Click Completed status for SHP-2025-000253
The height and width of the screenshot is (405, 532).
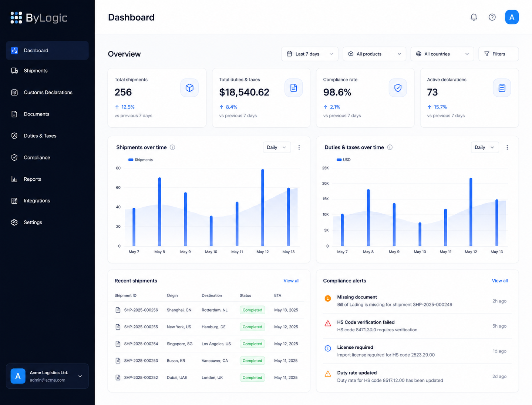[x=252, y=361]
